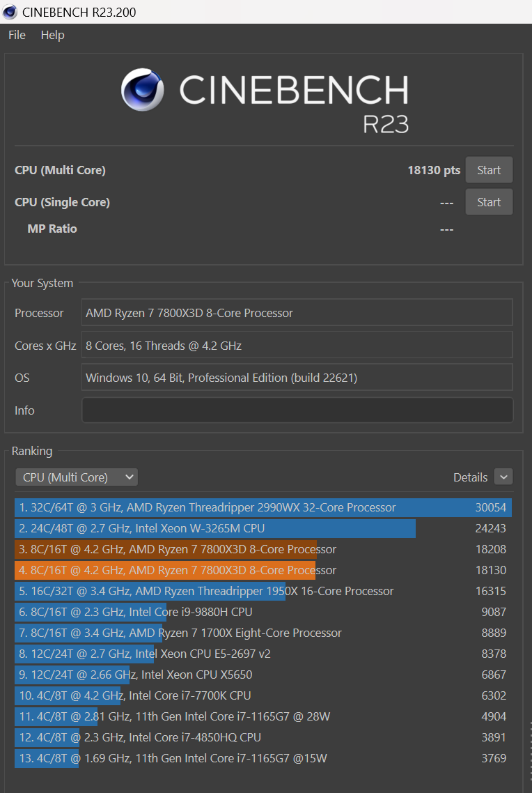
Task: Select the Xeon W-3265M ranking row
Action: [263, 528]
